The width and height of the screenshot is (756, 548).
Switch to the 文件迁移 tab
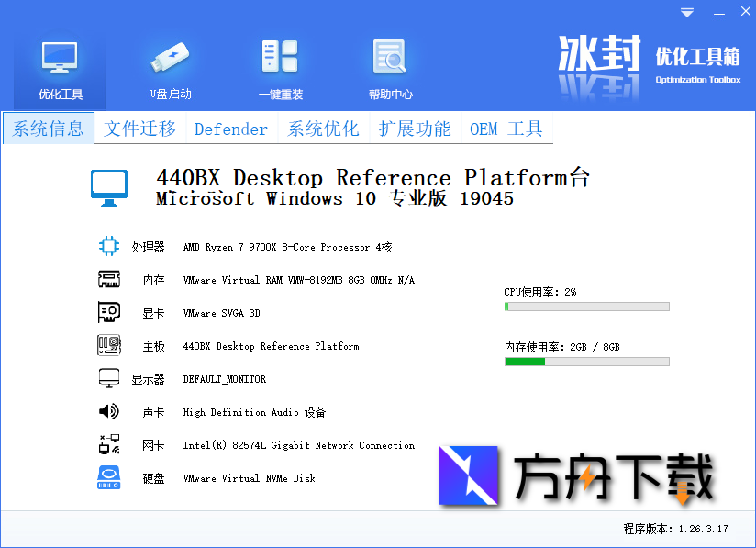point(139,129)
